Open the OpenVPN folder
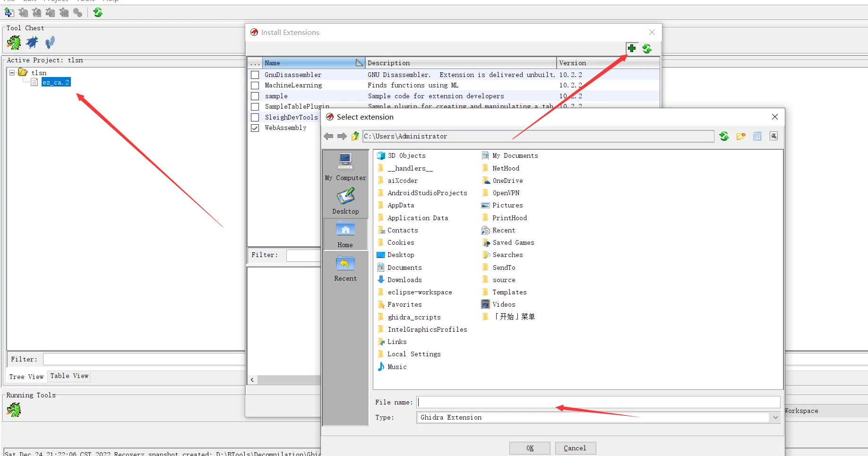The height and width of the screenshot is (456, 868). 500,193
